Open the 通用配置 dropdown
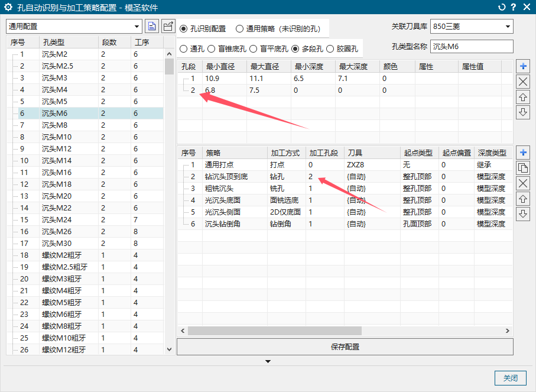The image size is (536, 392). [74, 27]
